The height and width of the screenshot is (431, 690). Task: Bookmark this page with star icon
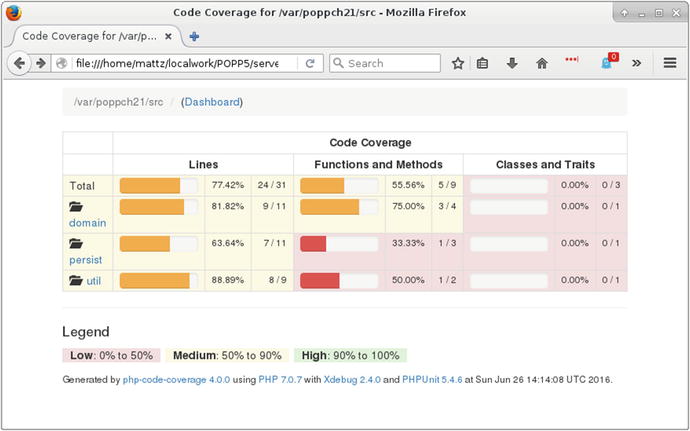point(458,63)
